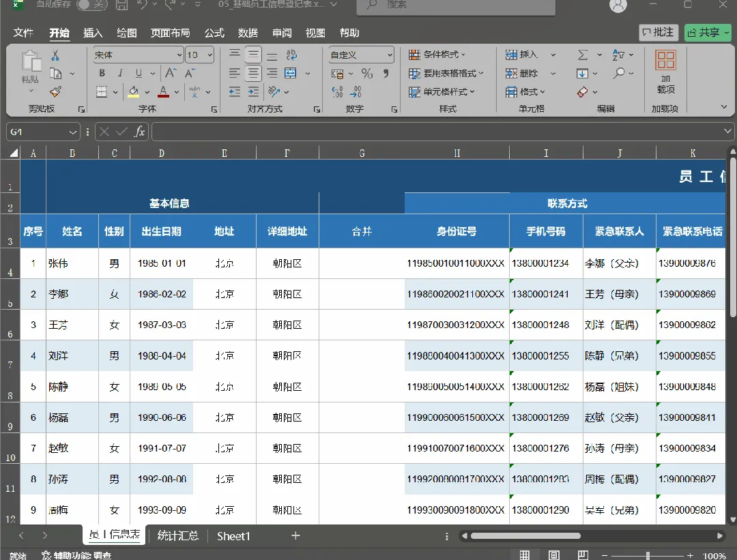Align text to vertical middle
This screenshot has width=737, height=560.
pyautogui.click(x=253, y=55)
